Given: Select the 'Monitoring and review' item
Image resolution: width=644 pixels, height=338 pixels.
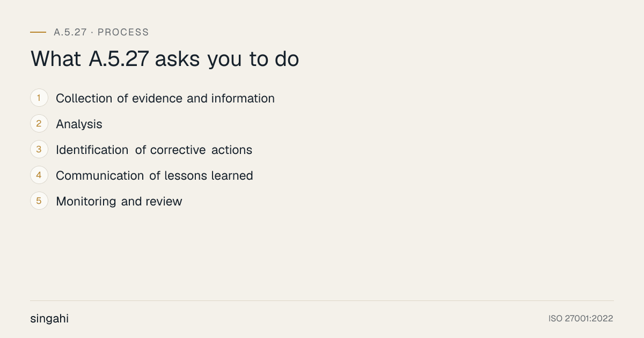Looking at the screenshot, I should 119,202.
